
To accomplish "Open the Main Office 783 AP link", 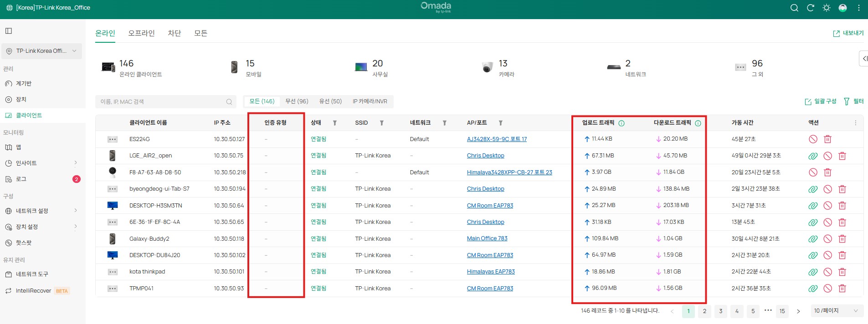I will point(487,238).
